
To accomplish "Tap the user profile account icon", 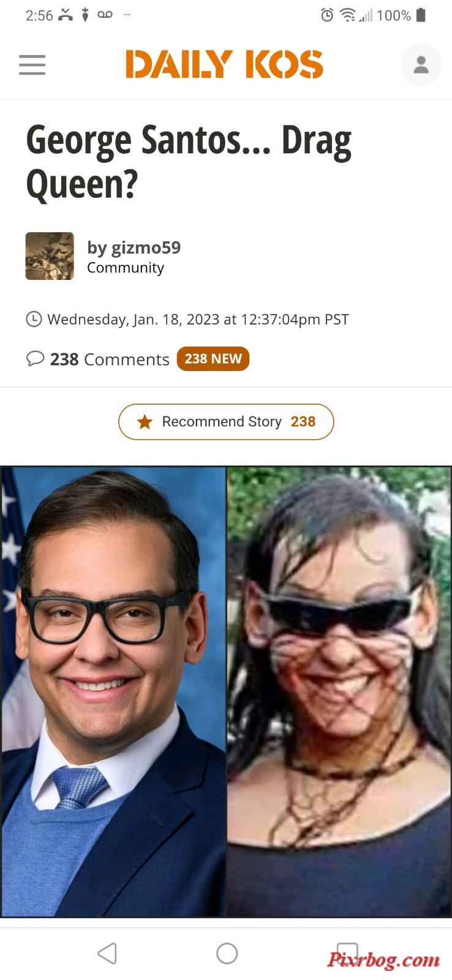I will (x=421, y=65).
